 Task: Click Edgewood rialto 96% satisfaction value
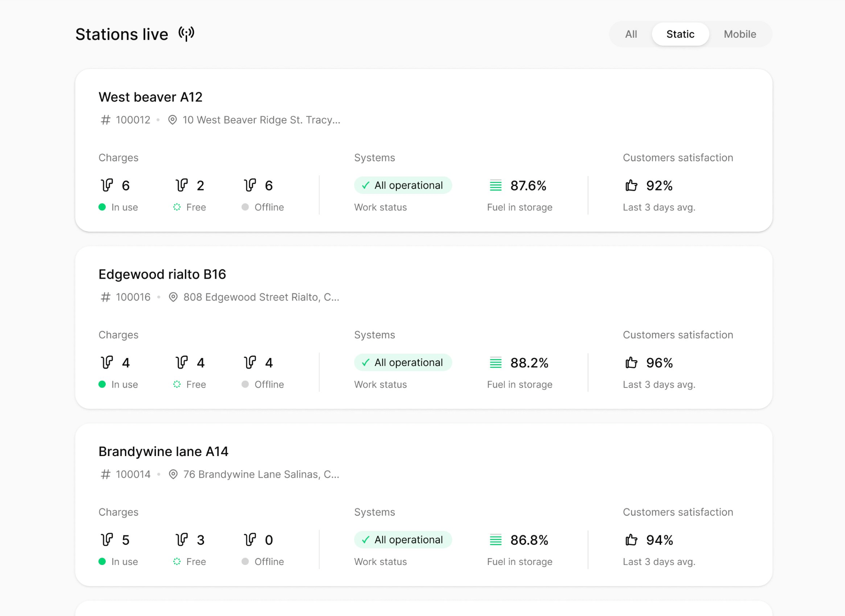pos(659,363)
